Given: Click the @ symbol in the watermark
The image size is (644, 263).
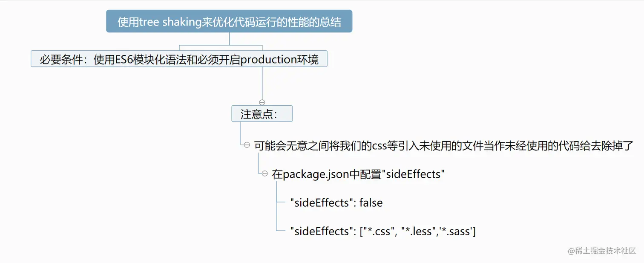Looking at the screenshot, I should [x=571, y=251].
